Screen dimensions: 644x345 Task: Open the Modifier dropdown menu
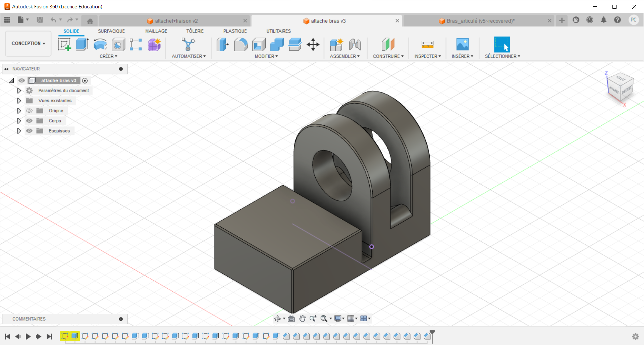pyautogui.click(x=266, y=56)
